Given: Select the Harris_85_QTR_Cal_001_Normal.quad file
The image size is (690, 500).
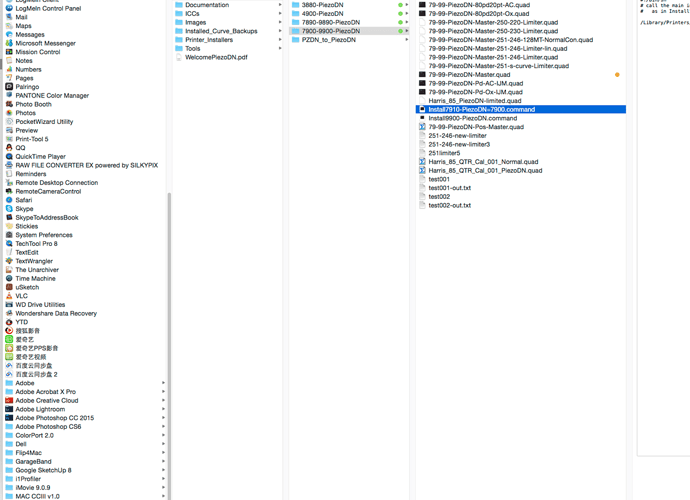Looking at the screenshot, I should [x=485, y=162].
